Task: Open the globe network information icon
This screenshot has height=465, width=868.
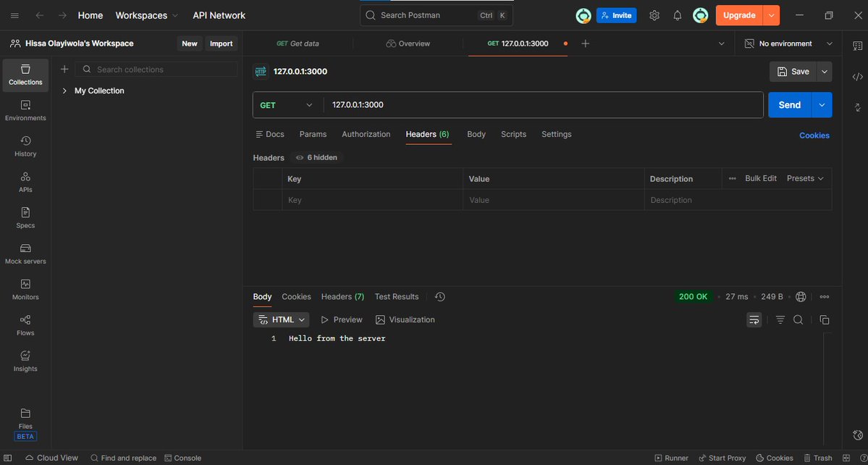Action: tap(801, 297)
